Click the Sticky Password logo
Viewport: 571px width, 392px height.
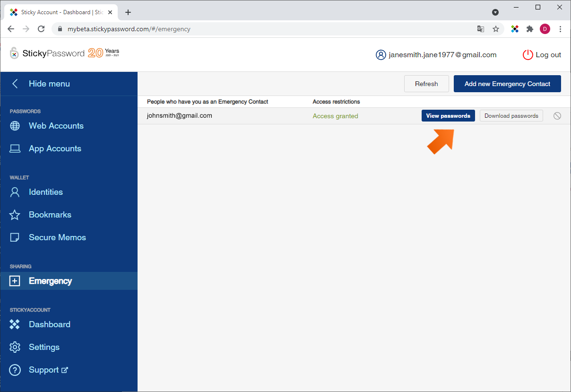click(x=64, y=53)
